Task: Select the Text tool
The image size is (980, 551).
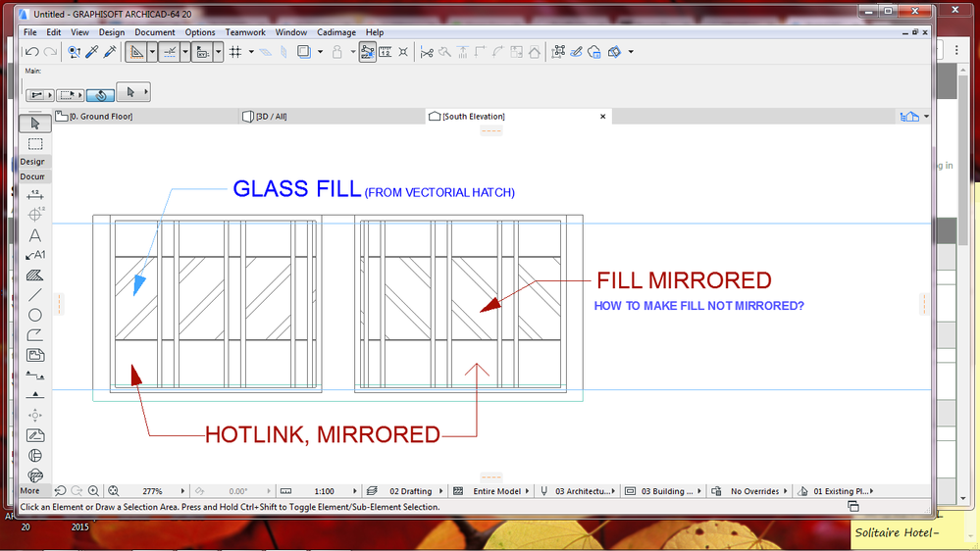Action: 35,235
